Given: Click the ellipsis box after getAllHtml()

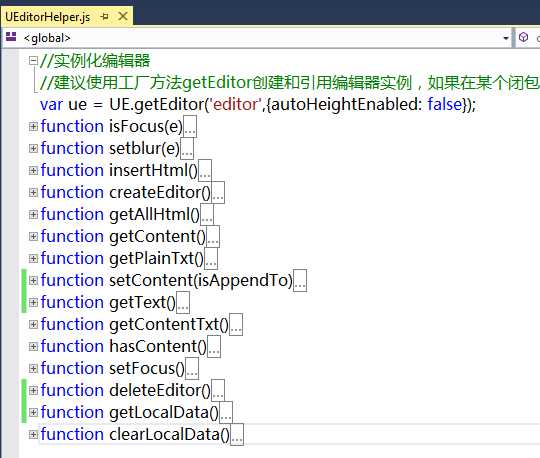Looking at the screenshot, I should pos(207,215).
